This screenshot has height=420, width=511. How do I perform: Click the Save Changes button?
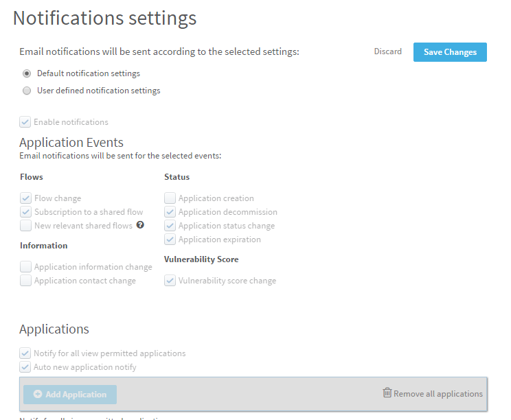pyautogui.click(x=450, y=52)
